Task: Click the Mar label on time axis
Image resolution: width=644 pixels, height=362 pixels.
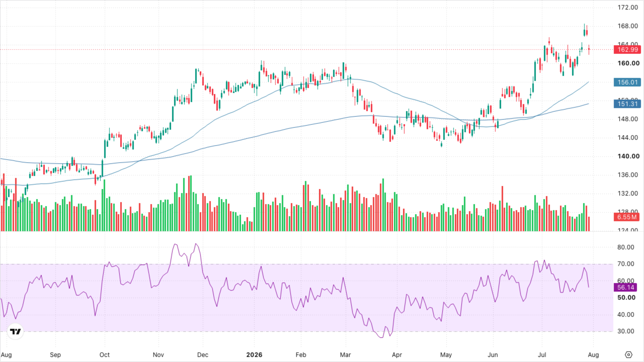Action: coord(345,355)
